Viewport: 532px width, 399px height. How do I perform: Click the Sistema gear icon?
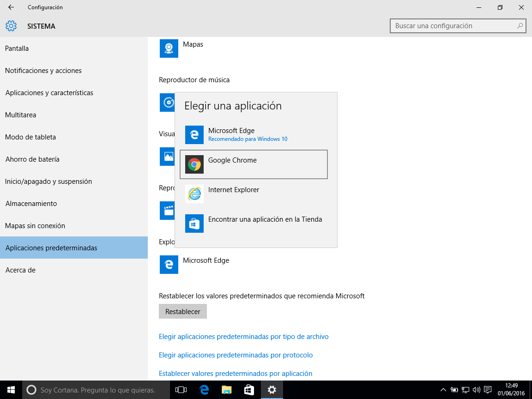(x=11, y=26)
